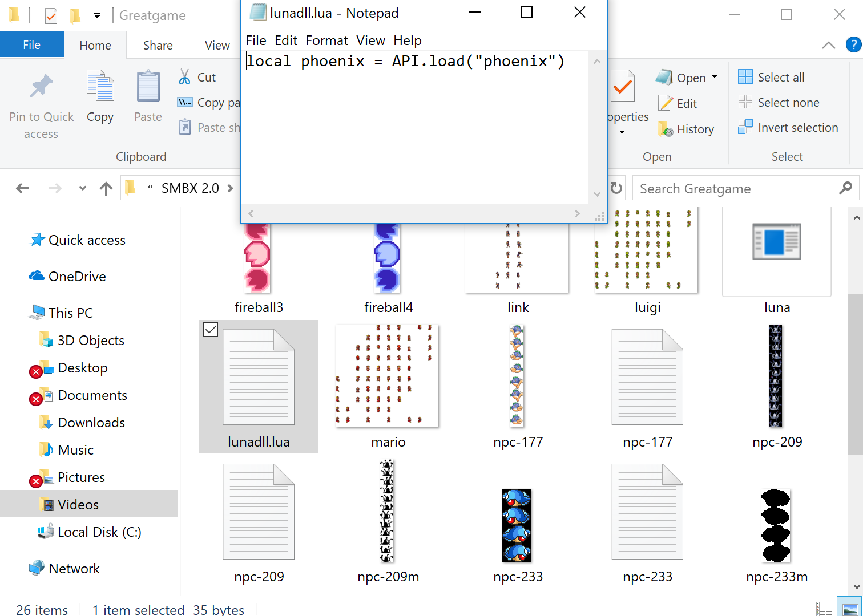863x616 pixels.
Task: Click the Explorer vertical scrollbar thumb
Action: pyautogui.click(x=856, y=374)
